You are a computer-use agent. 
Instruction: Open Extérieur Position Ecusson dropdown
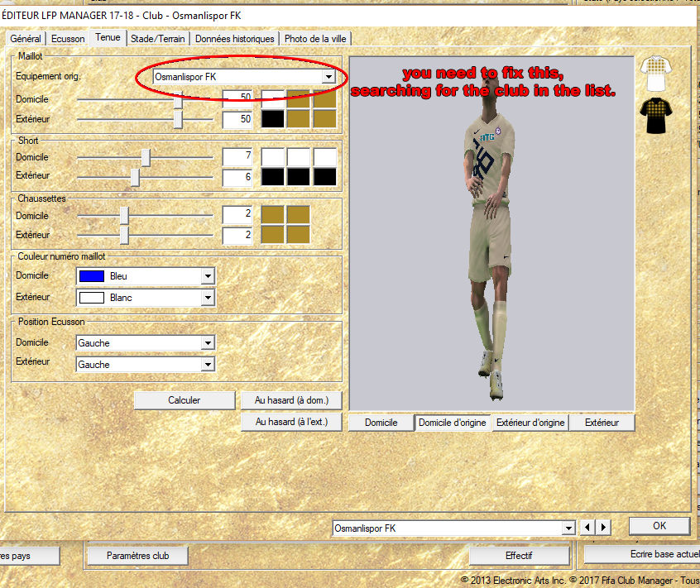(208, 365)
